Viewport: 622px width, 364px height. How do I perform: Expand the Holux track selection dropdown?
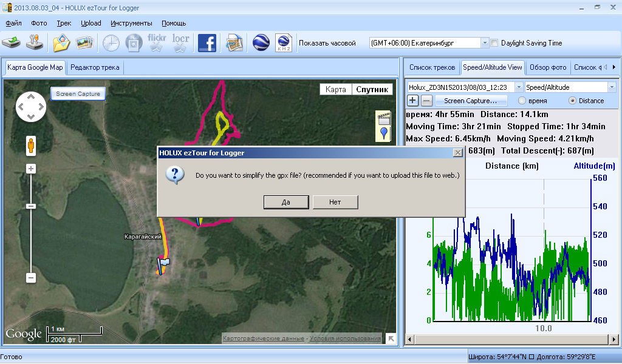(x=519, y=87)
